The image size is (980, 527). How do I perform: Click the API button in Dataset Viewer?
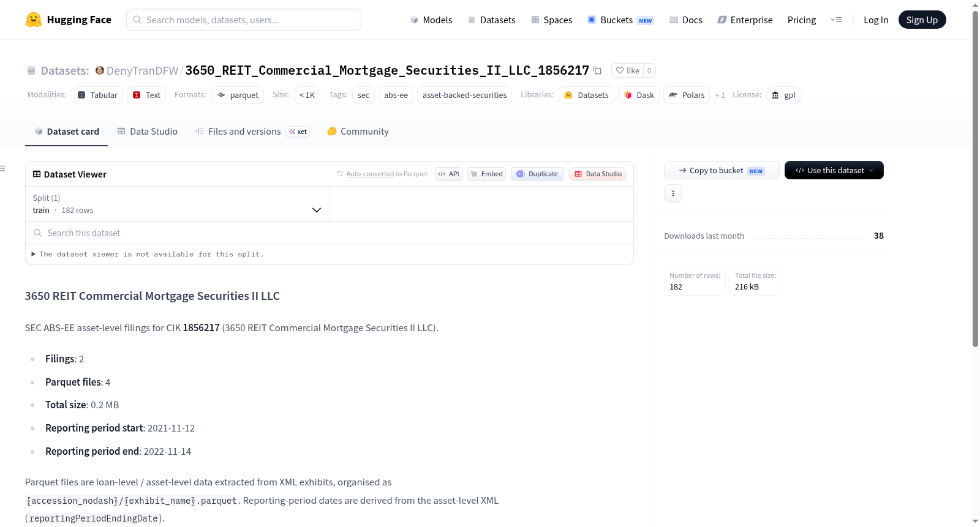(x=448, y=174)
